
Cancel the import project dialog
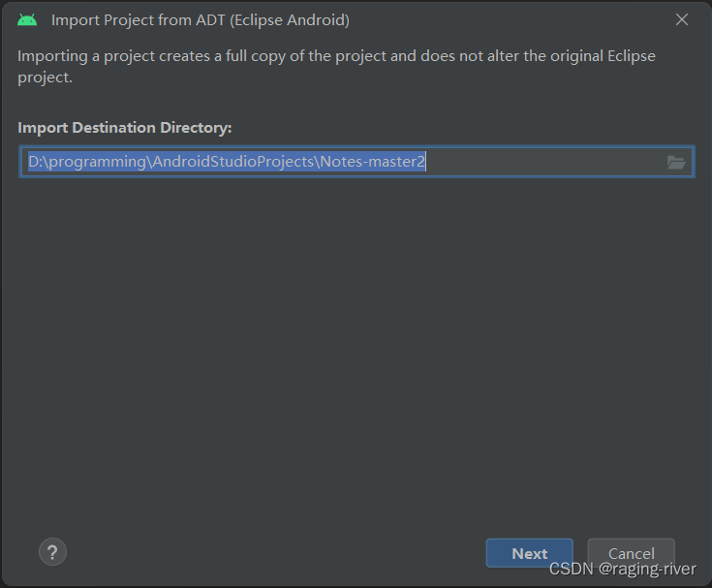(632, 553)
